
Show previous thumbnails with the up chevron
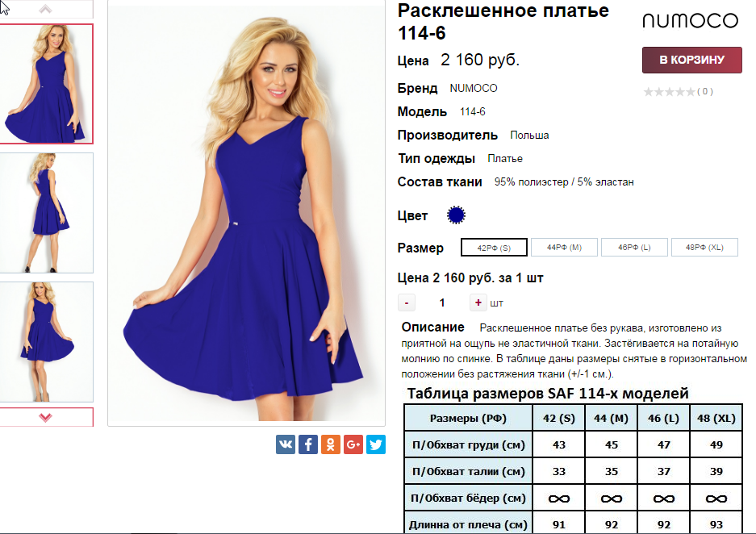click(x=45, y=9)
